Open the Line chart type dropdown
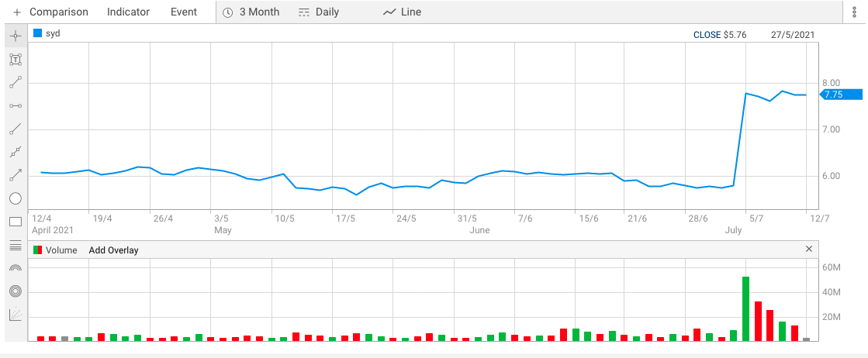Screen dimensions: 868x358 (x=411, y=12)
